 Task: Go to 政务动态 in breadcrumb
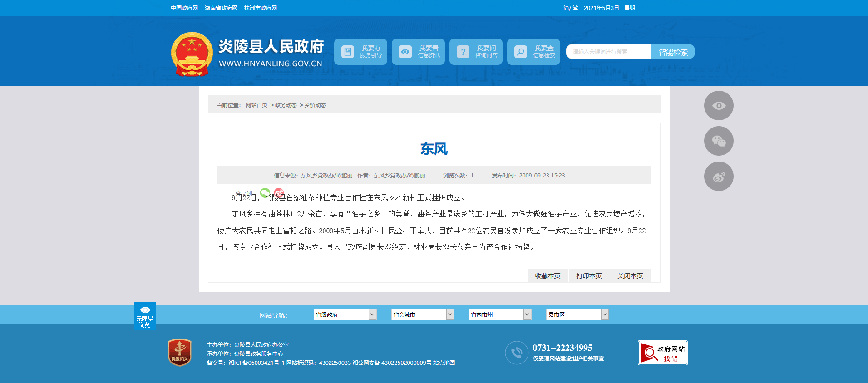pyautogui.click(x=286, y=105)
